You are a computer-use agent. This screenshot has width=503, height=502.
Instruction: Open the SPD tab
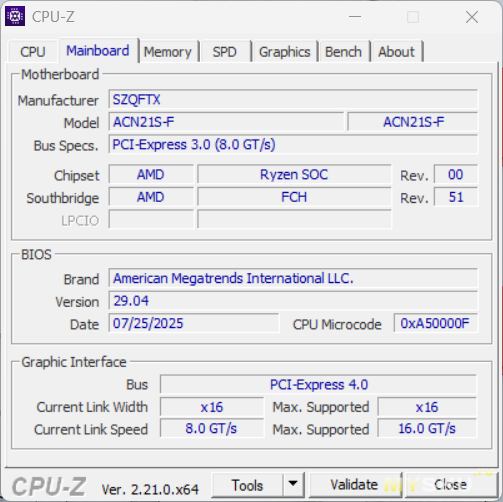pyautogui.click(x=225, y=52)
